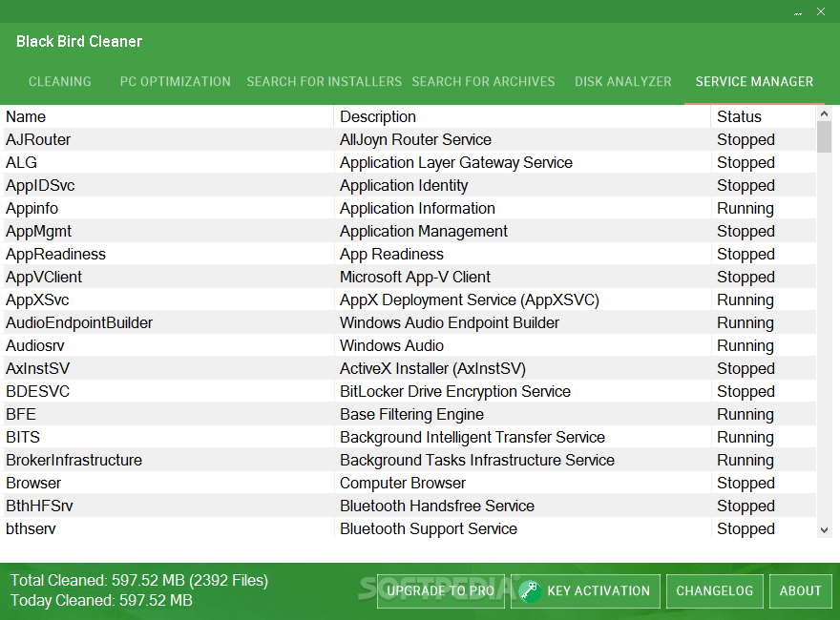Click Stopped status of AJRouter
Screen dimensions: 840x620
click(745, 140)
